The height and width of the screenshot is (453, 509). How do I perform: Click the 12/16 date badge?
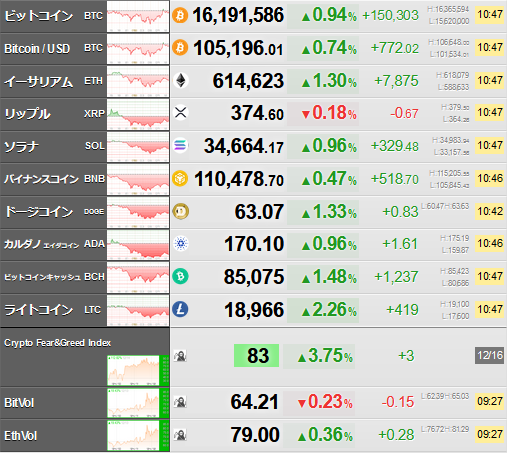(489, 355)
